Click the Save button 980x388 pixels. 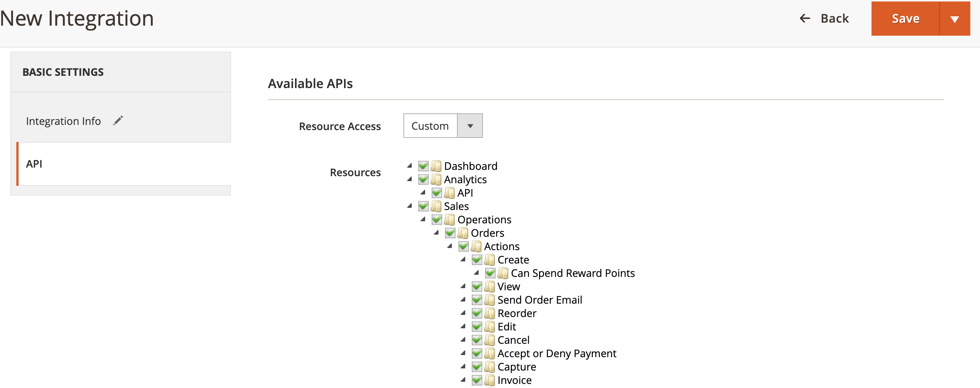pos(905,19)
